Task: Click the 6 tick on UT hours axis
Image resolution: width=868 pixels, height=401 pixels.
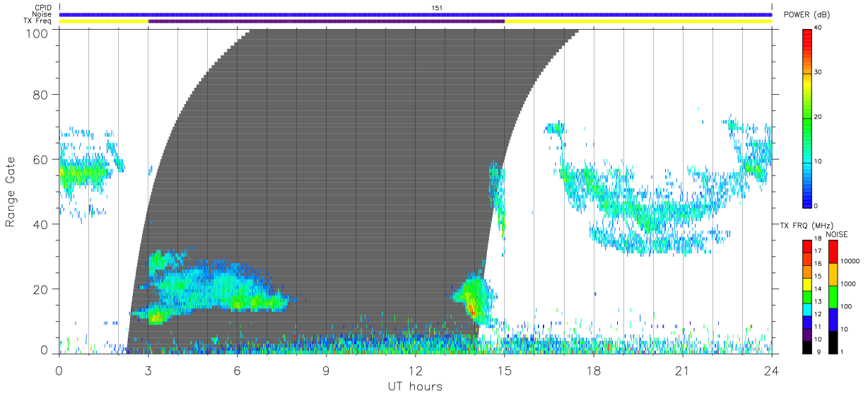Action: [237, 370]
